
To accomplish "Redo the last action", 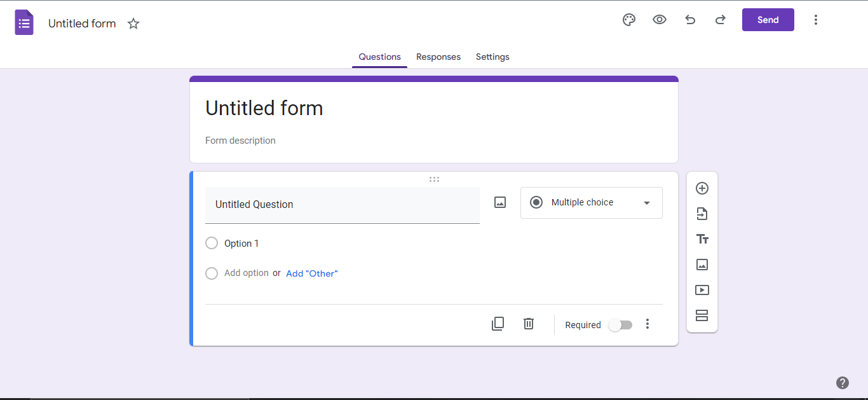I will (x=721, y=20).
